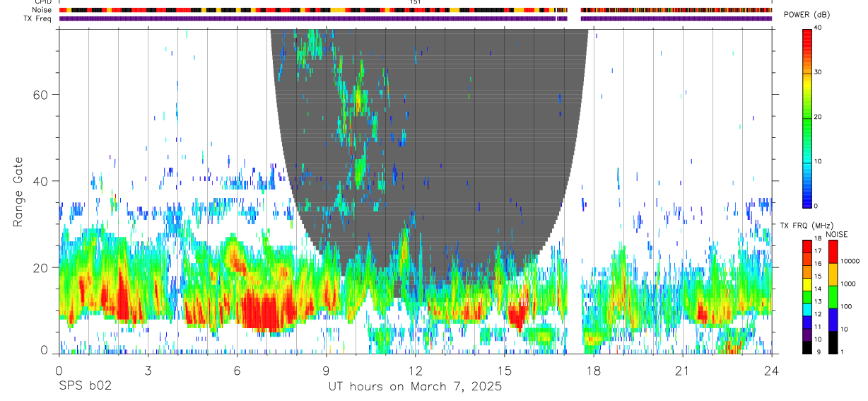Click the 1000 label on the noise legend
Screen dimensions: 868x401
click(848, 284)
